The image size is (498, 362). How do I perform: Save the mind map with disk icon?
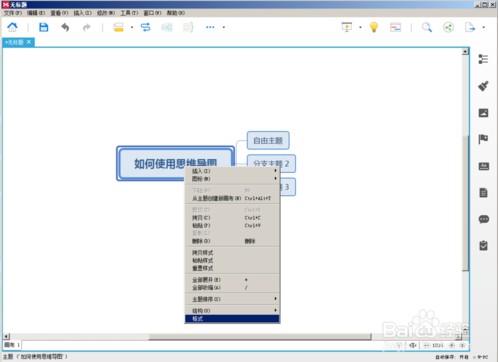click(44, 27)
